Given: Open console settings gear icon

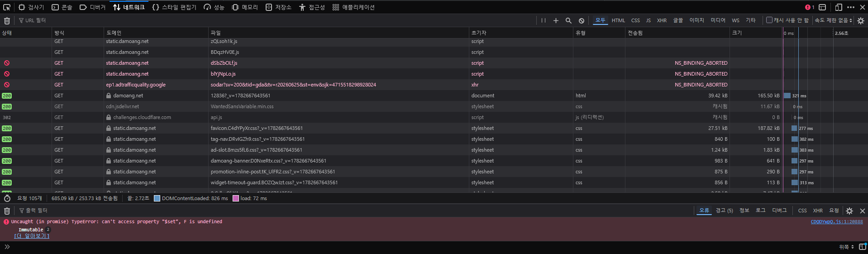Looking at the screenshot, I should click(849, 211).
